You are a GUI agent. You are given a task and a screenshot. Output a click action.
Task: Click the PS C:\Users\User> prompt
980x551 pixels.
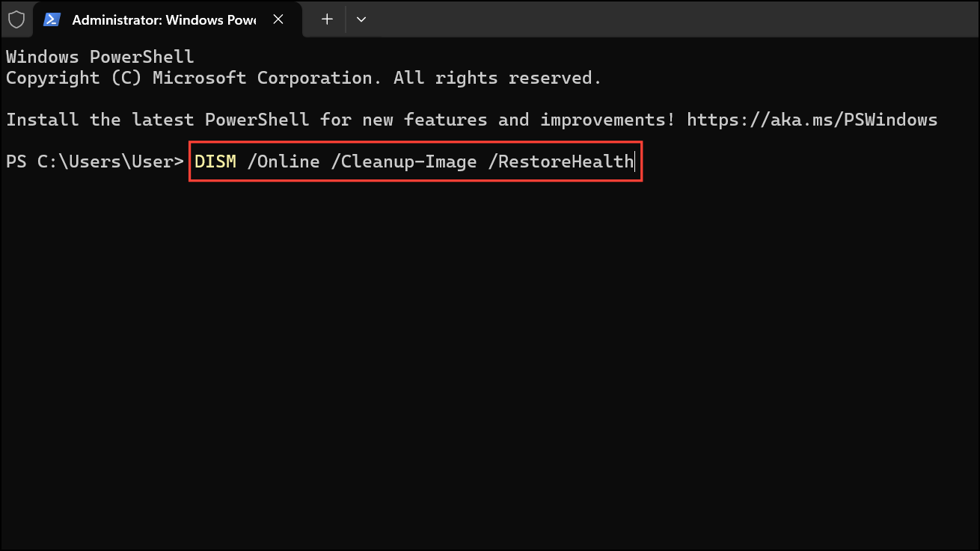click(95, 161)
